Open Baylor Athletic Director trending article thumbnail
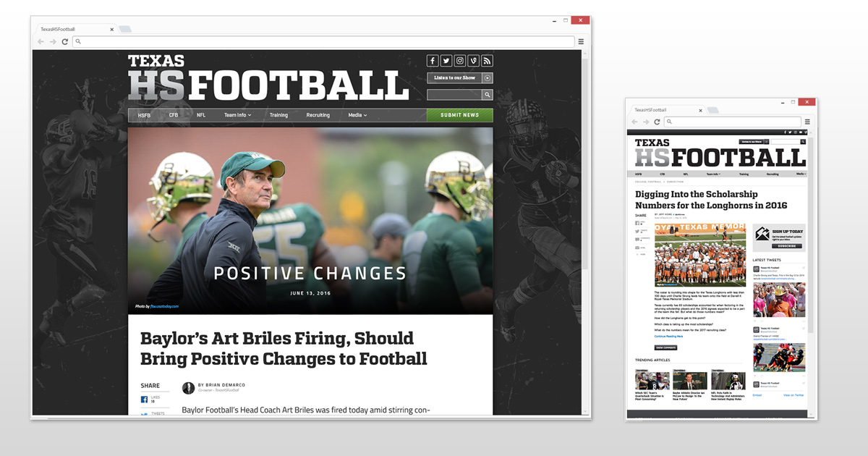The image size is (868, 456). [690, 381]
